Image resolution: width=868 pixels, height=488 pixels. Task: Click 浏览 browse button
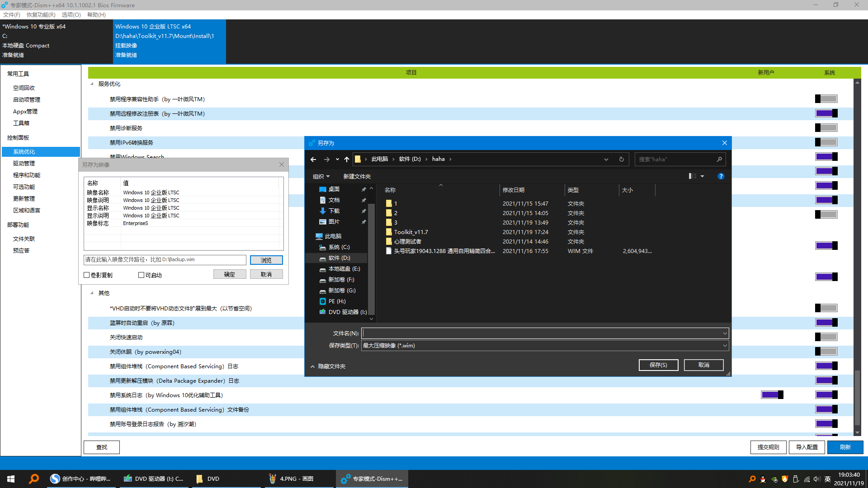tap(266, 260)
